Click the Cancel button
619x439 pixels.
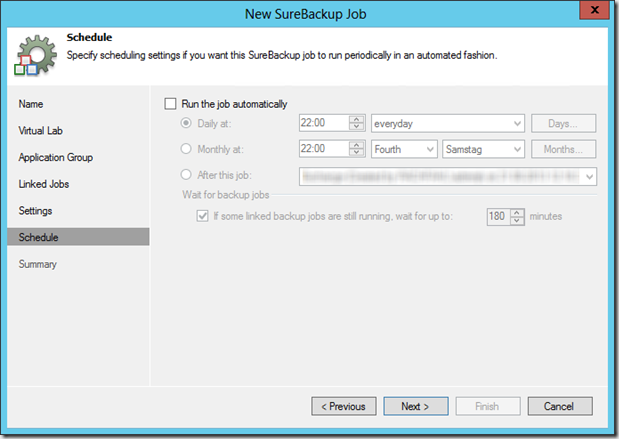560,406
